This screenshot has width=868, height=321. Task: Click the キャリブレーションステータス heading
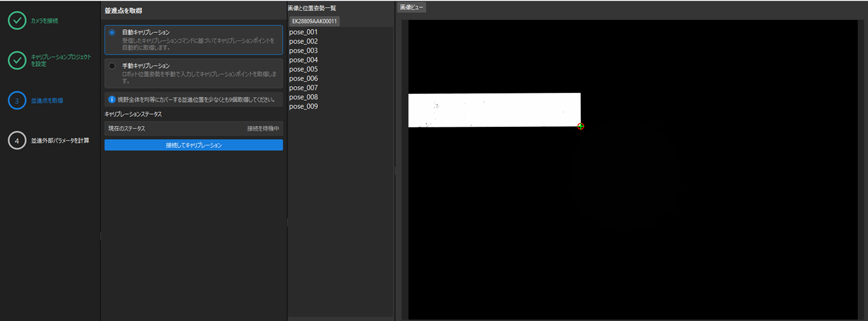(x=133, y=114)
